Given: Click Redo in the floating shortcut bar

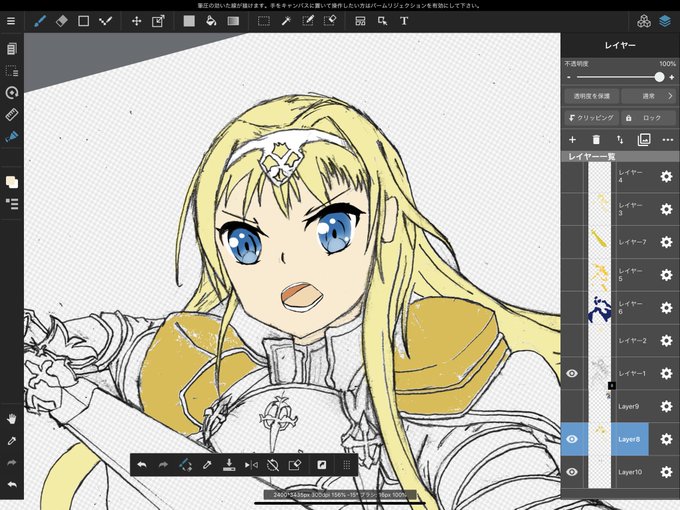Looking at the screenshot, I should (x=163, y=465).
